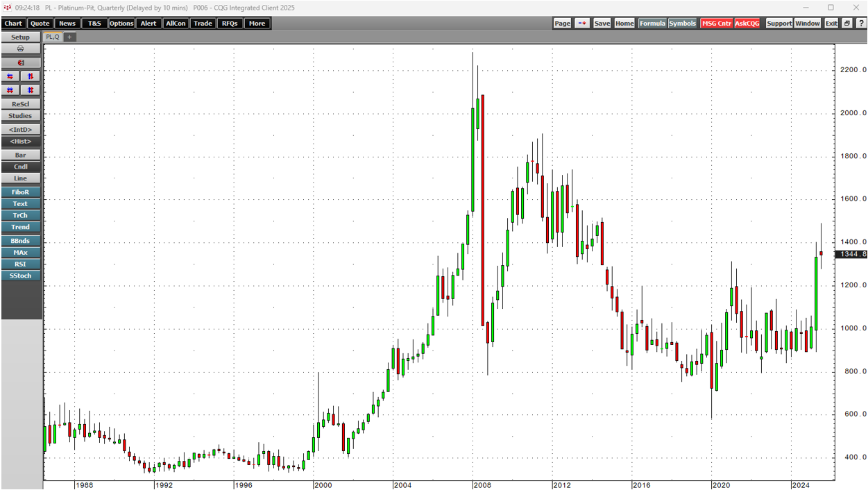Image resolution: width=868 pixels, height=490 pixels.
Task: Switch chart type to Bar
Action: pyautogui.click(x=20, y=155)
